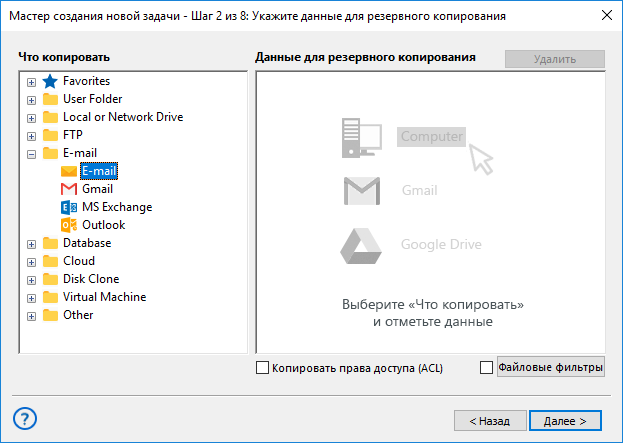Return to previous step with Назад
Viewport: 623px width, 443px height.
[489, 421]
